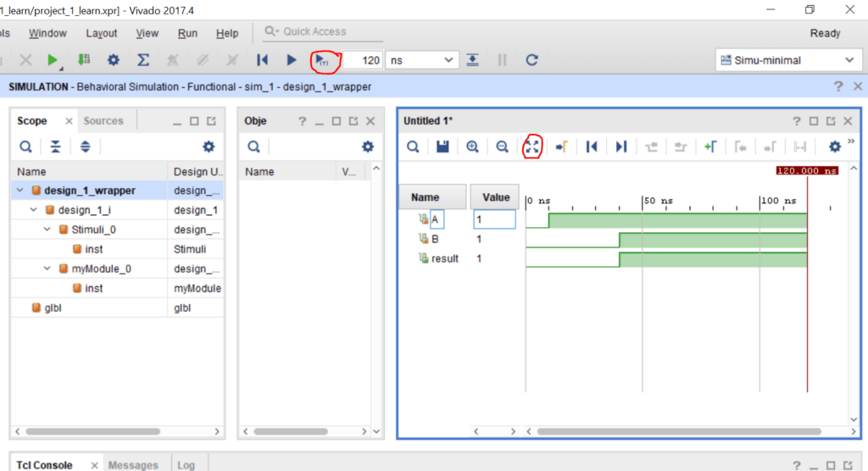868x471 pixels.
Task: Go to waveform time zero
Action: 591,147
